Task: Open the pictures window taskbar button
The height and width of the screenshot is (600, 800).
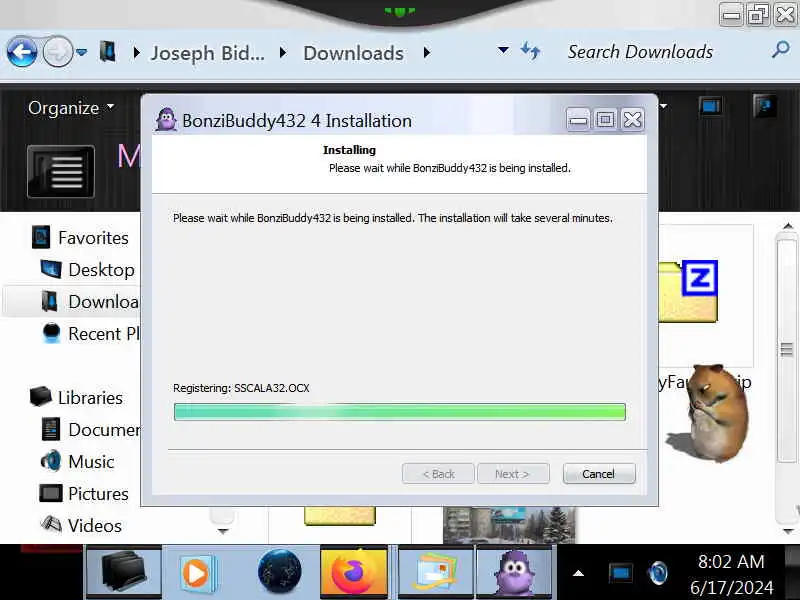Action: coord(436,571)
